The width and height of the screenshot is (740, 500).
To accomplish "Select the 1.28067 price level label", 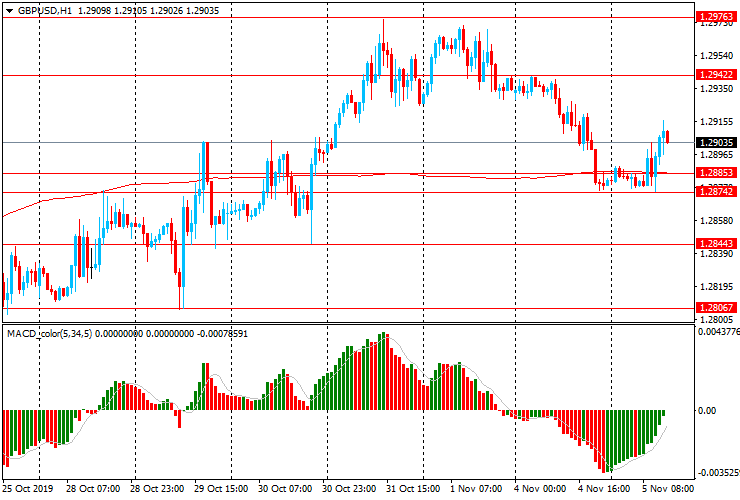I will pyautogui.click(x=716, y=308).
